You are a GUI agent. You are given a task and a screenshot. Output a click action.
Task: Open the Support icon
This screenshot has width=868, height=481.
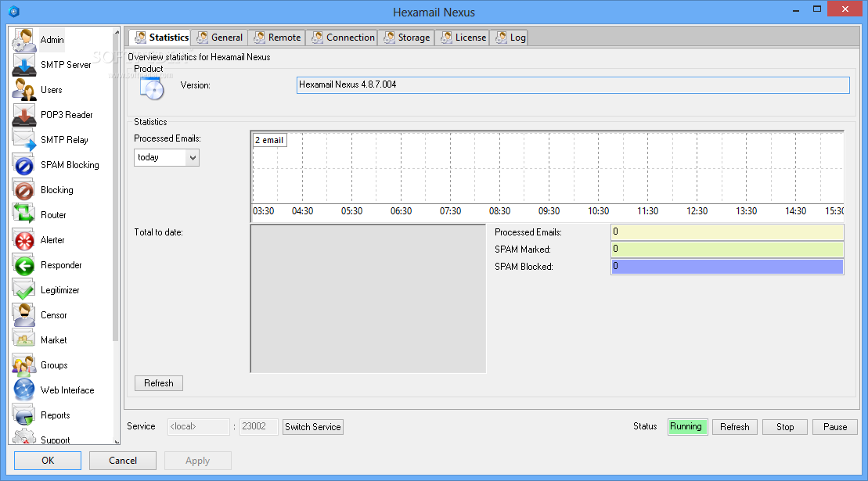[23, 436]
